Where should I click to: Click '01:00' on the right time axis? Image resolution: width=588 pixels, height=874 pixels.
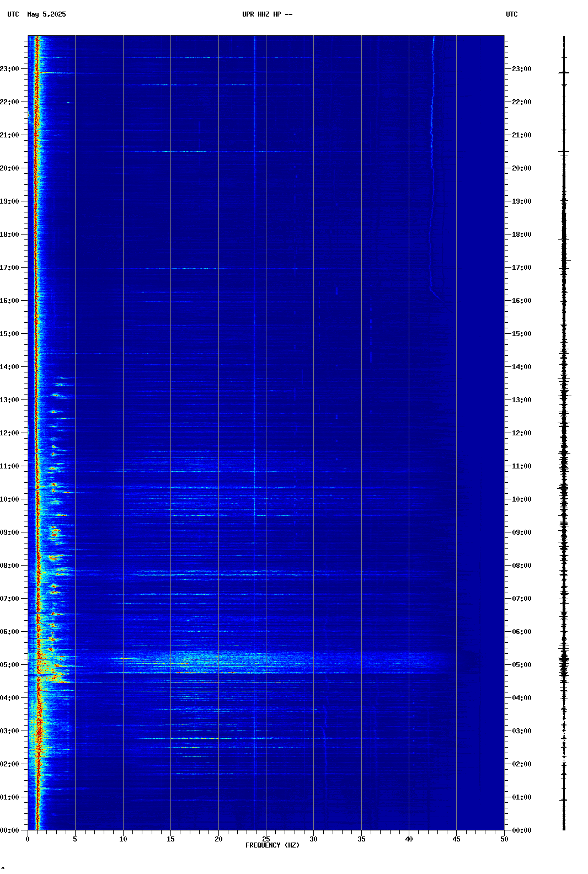pos(522,797)
